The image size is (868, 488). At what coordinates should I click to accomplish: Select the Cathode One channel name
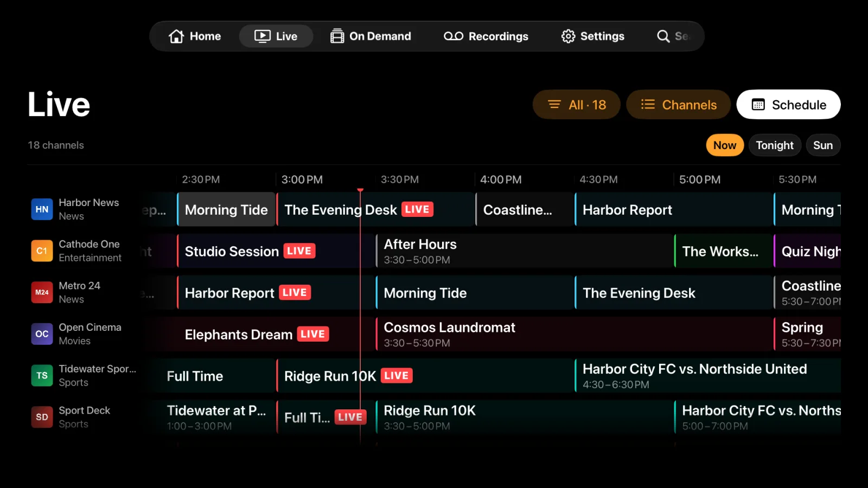click(x=89, y=244)
